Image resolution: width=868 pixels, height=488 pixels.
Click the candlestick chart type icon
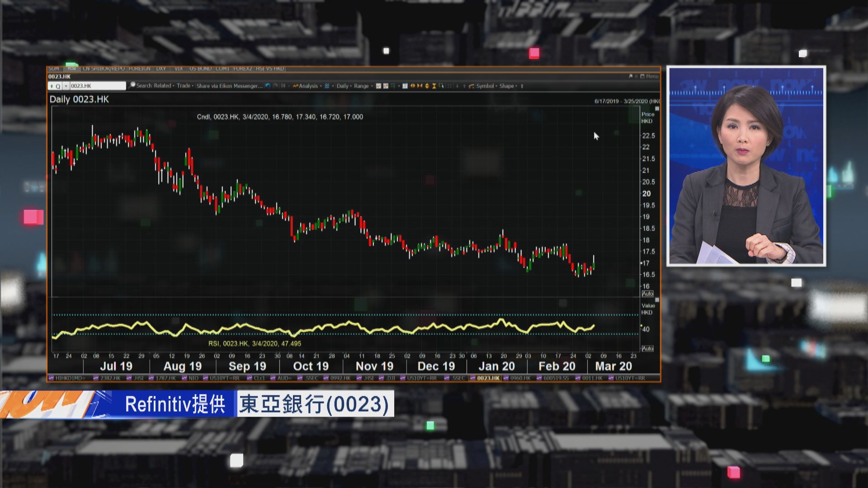coord(385,86)
